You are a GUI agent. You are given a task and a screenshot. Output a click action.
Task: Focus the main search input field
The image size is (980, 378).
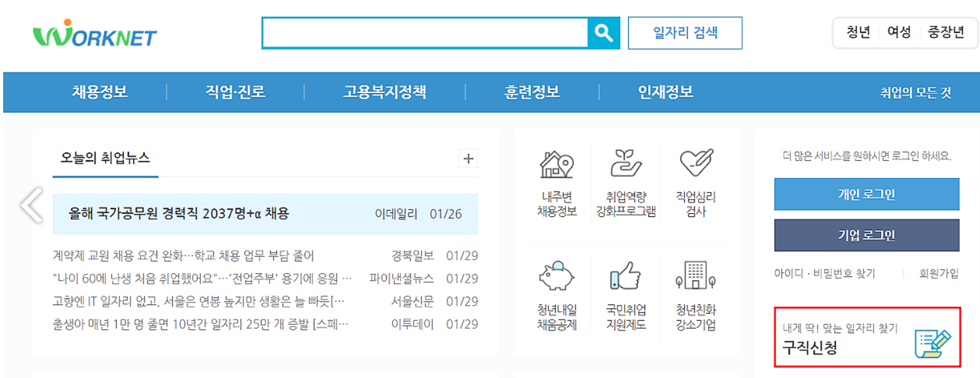point(425,33)
